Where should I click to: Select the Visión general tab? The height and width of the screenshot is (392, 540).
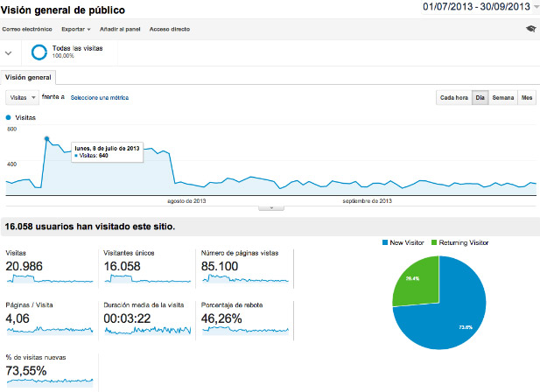coord(28,77)
